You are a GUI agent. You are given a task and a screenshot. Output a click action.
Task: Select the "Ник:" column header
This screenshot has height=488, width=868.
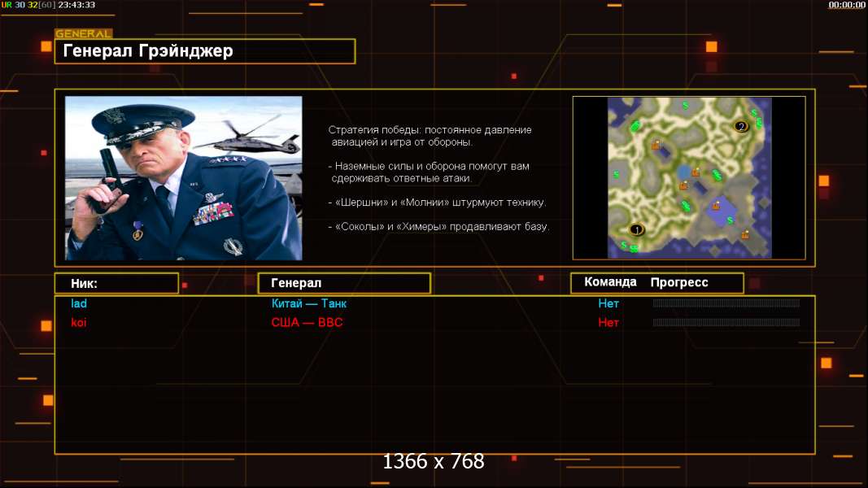pyautogui.click(x=117, y=283)
